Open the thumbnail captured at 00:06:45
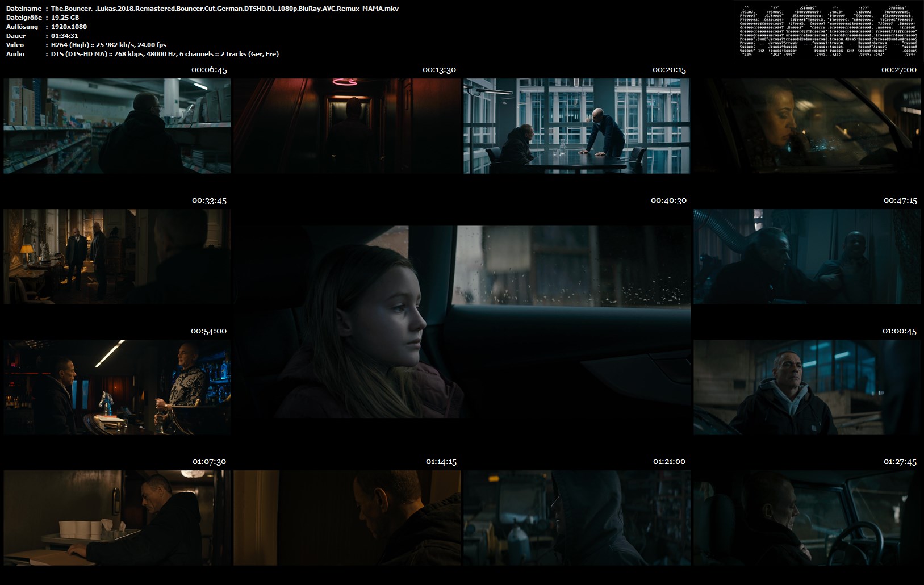The image size is (924, 585). (117, 126)
